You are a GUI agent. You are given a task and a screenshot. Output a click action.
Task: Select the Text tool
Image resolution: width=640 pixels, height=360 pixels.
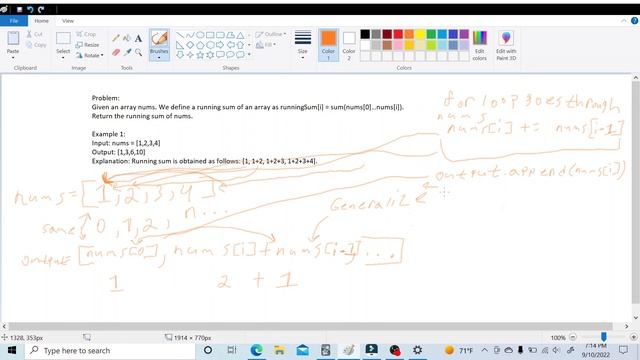coord(138,38)
